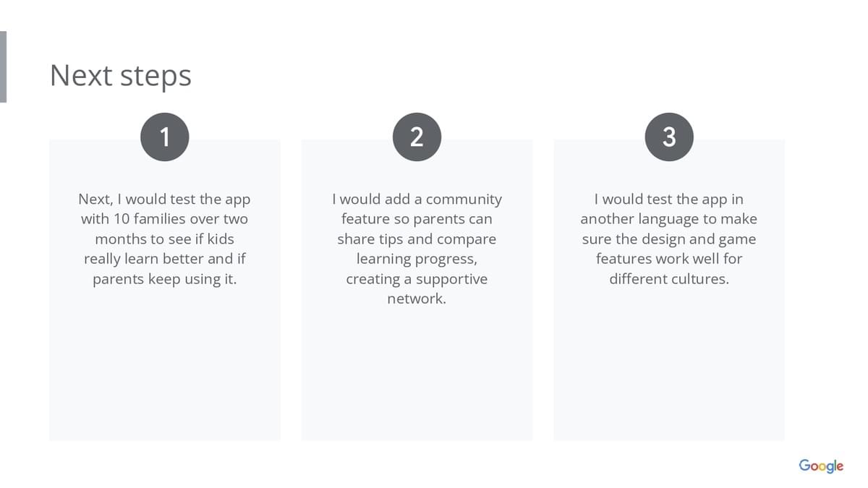Select the "Next steps" slide title
Image resolution: width=868 pixels, height=488 pixels.
point(121,75)
